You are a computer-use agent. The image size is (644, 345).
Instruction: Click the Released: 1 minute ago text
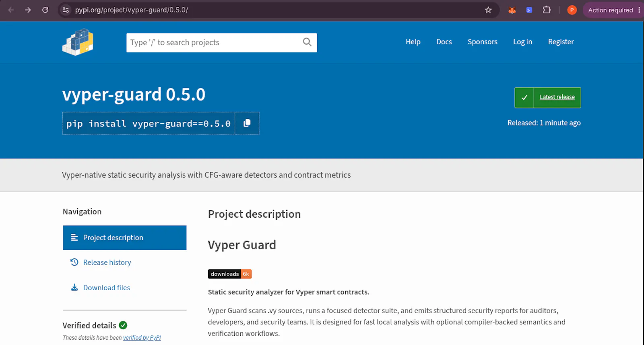click(544, 123)
